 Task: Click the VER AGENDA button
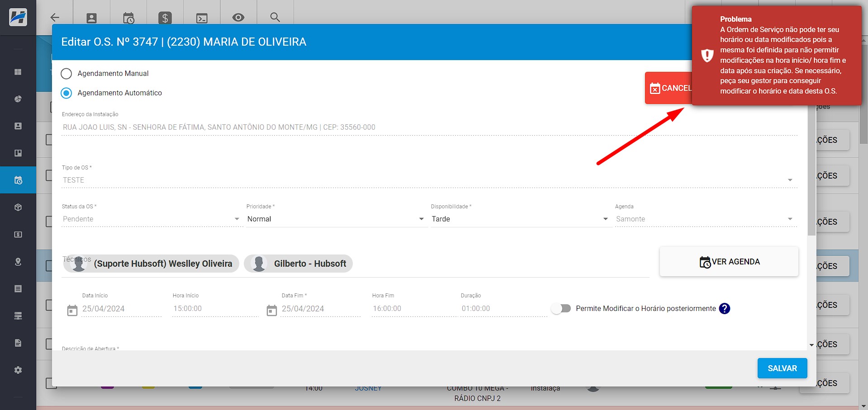(x=729, y=262)
